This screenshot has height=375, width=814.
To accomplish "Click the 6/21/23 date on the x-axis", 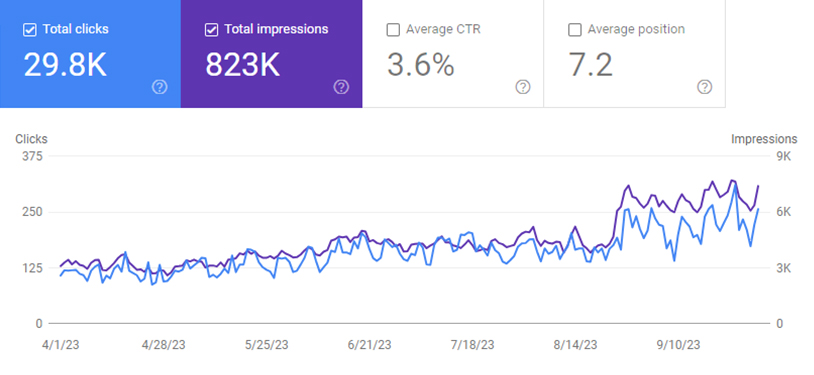I will [x=370, y=345].
